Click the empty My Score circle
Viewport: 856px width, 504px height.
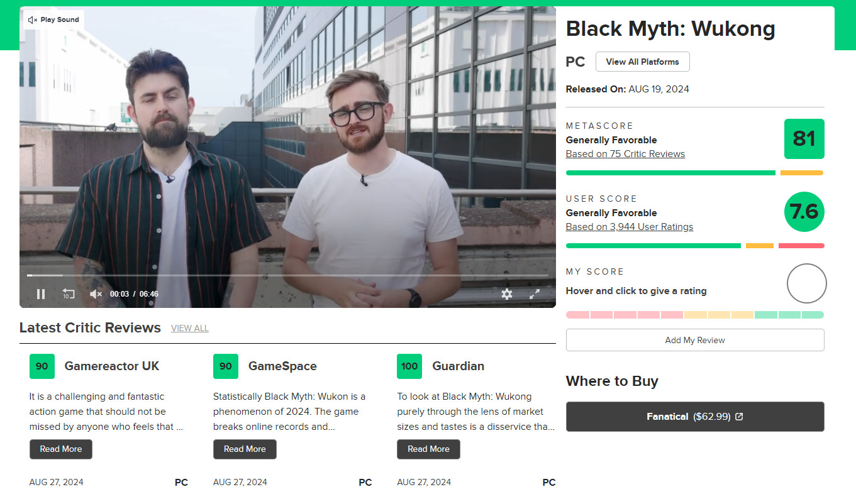pyautogui.click(x=806, y=283)
